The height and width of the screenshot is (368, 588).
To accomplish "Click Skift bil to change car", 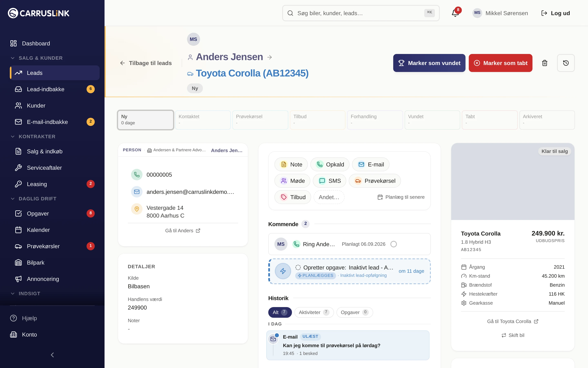I will click(x=513, y=335).
